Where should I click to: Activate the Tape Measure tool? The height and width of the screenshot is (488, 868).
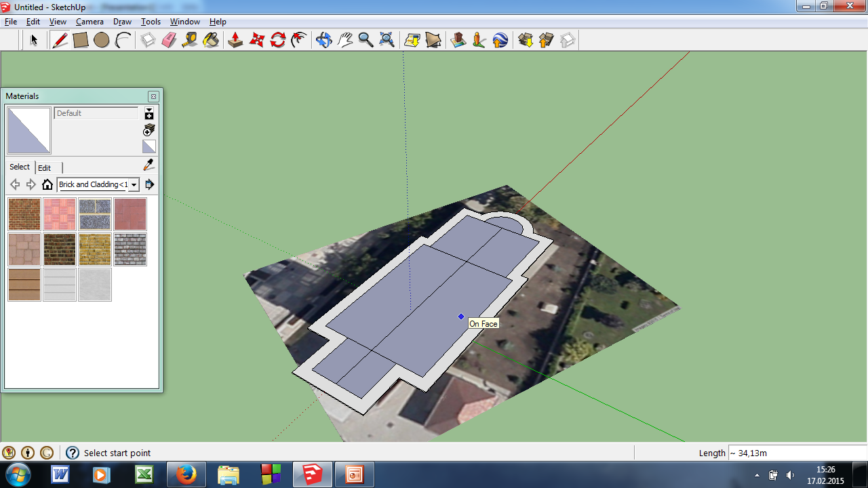coord(190,41)
